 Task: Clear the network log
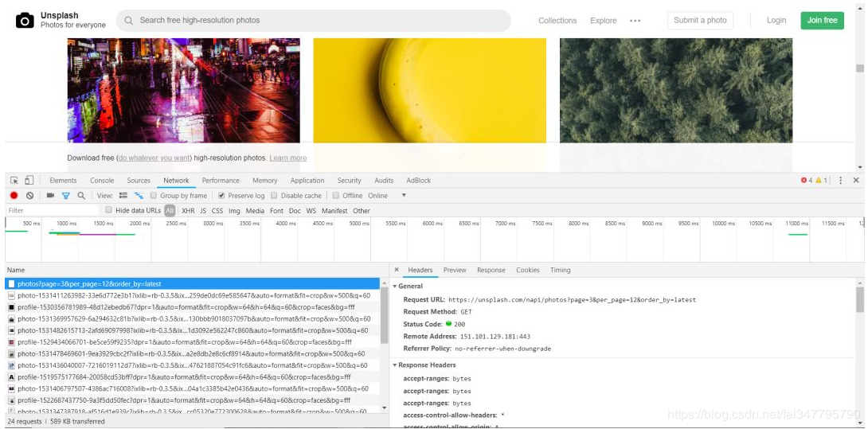(x=30, y=196)
